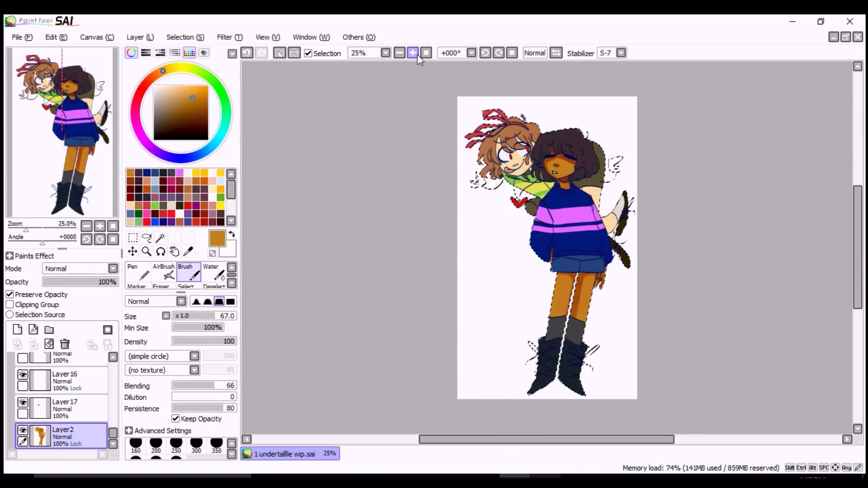The width and height of the screenshot is (868, 488).
Task: Choose the AirBrush tool
Action: [163, 272]
